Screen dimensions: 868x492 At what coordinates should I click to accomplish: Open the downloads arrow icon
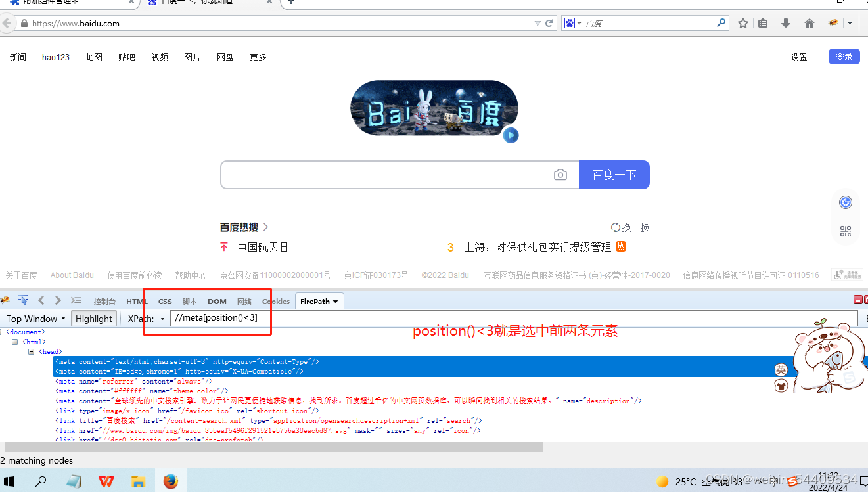785,23
